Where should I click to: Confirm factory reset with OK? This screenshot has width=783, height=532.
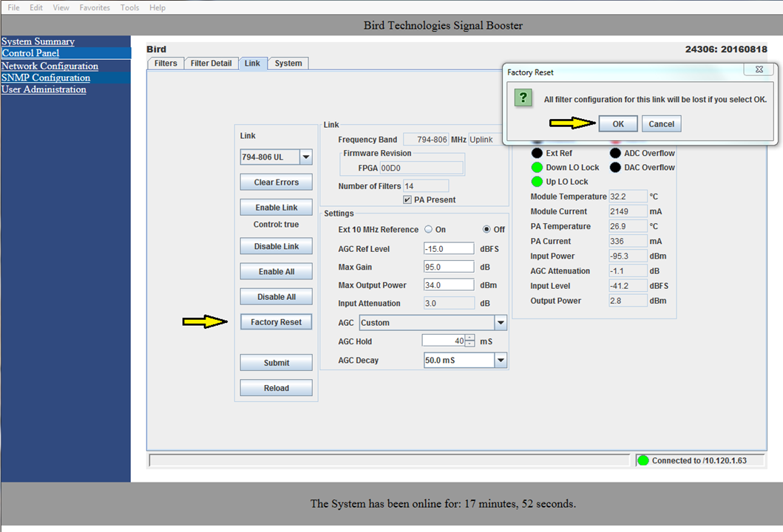(x=618, y=124)
